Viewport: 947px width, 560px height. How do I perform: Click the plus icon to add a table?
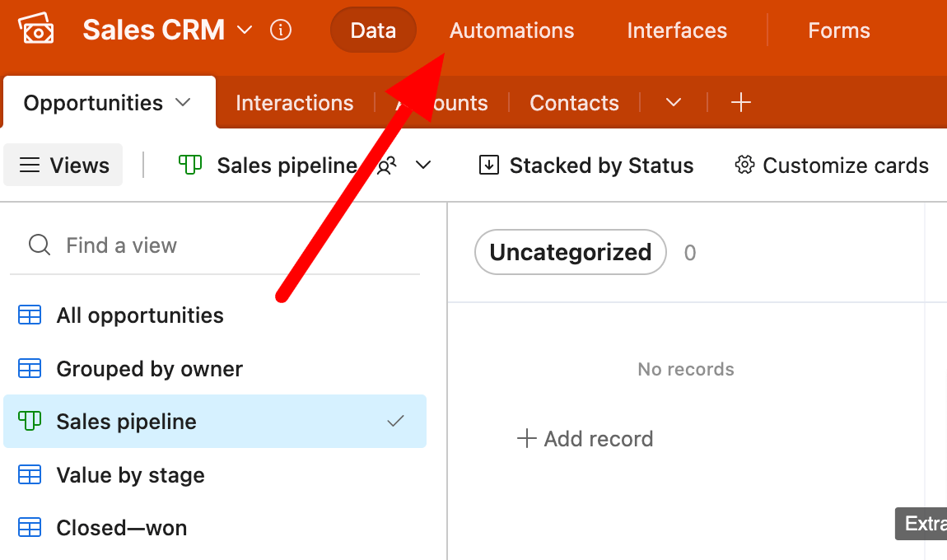(x=741, y=103)
